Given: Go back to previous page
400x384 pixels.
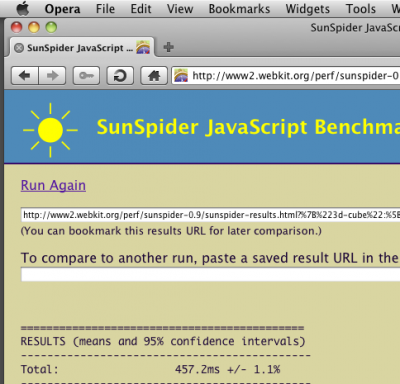Looking at the screenshot, I should coord(25,76).
